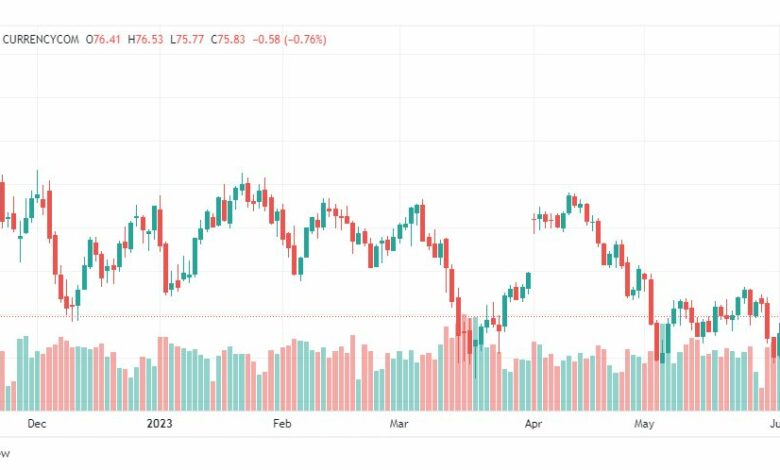Select the high price value H76.53
The image size is (780, 470).
tap(146, 39)
